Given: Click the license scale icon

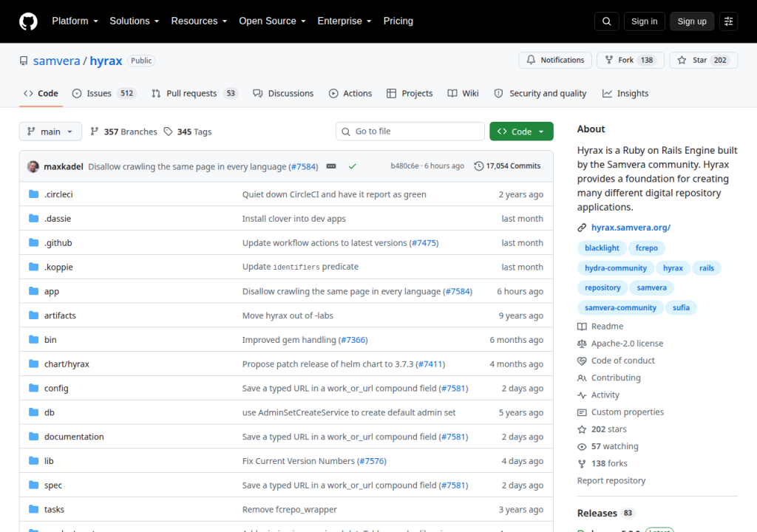Looking at the screenshot, I should [x=582, y=344].
